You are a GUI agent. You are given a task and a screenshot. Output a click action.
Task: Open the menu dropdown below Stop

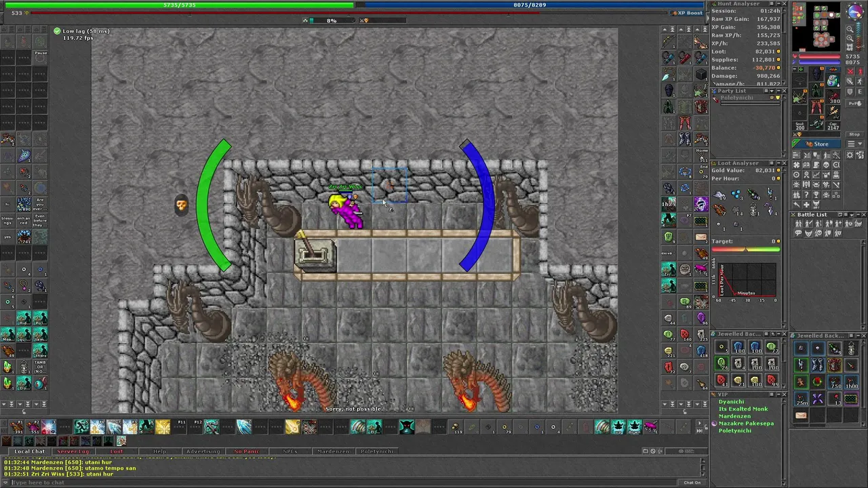coord(854,144)
